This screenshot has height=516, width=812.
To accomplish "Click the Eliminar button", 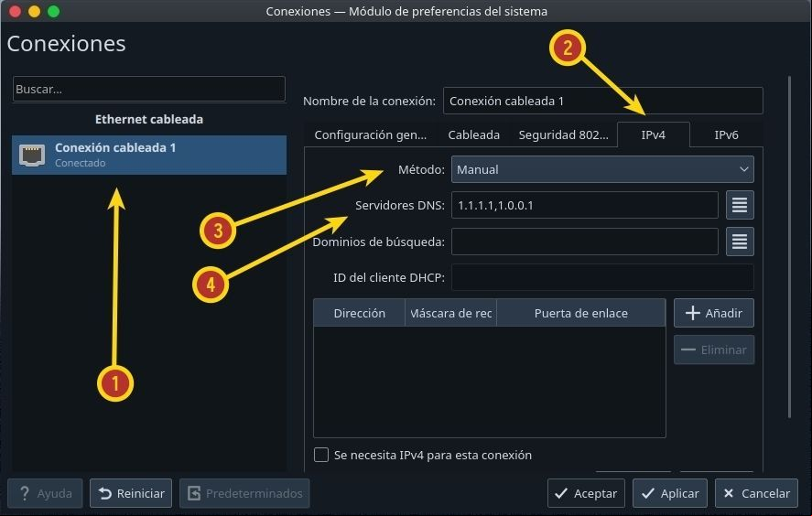I will point(714,349).
